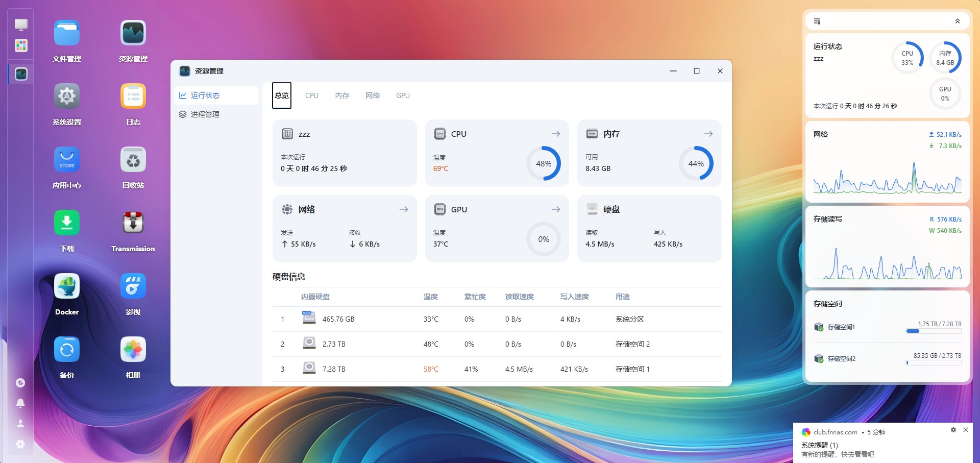Switch to the 内存 tab
The height and width of the screenshot is (463, 980).
pyautogui.click(x=342, y=95)
